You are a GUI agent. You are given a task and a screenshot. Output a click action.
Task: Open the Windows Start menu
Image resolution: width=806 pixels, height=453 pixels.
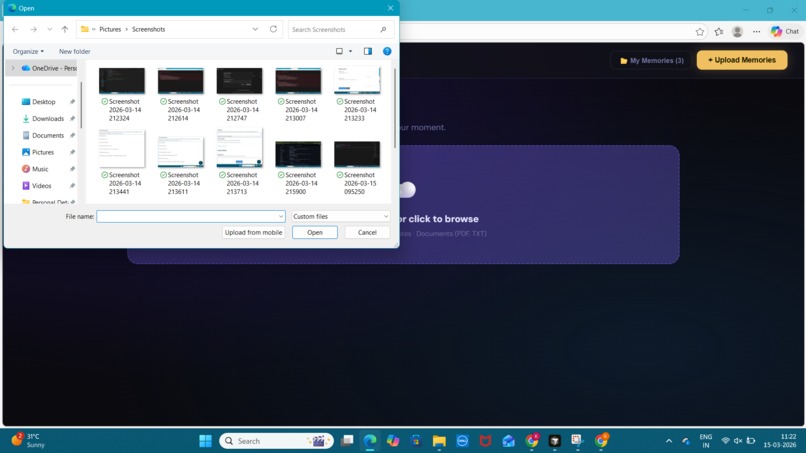206,441
